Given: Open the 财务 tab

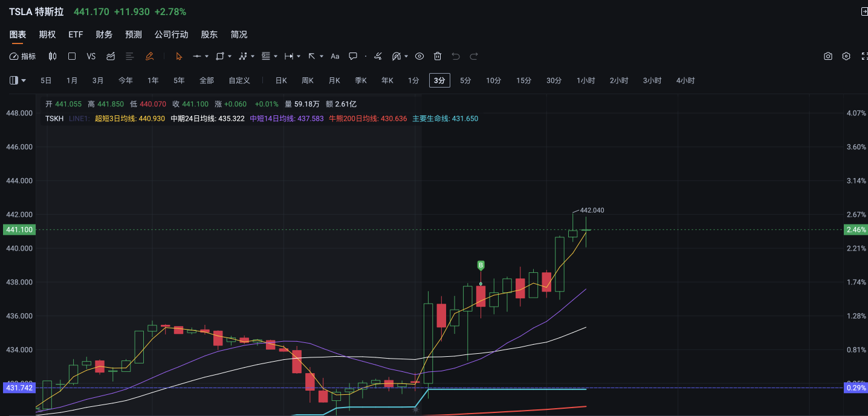Looking at the screenshot, I should pos(104,34).
